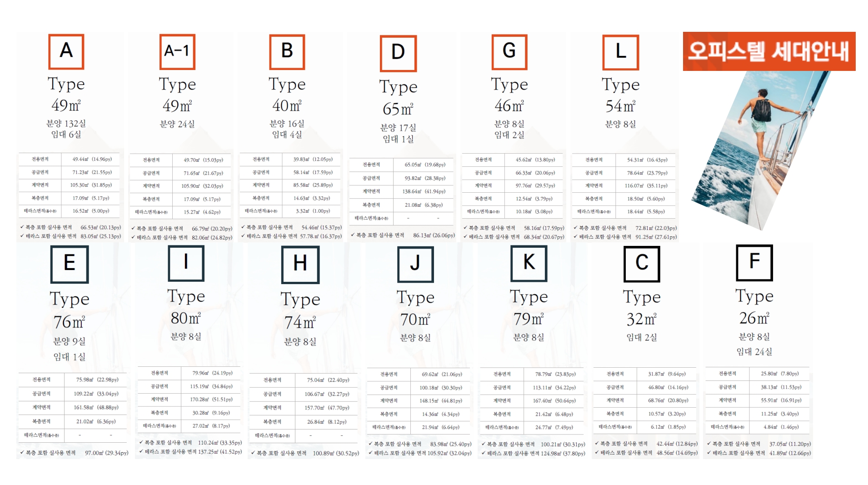Screen dimensions: 868x485
Task: Click I type 복층면적 value 30.28㎡
Action: point(211,413)
